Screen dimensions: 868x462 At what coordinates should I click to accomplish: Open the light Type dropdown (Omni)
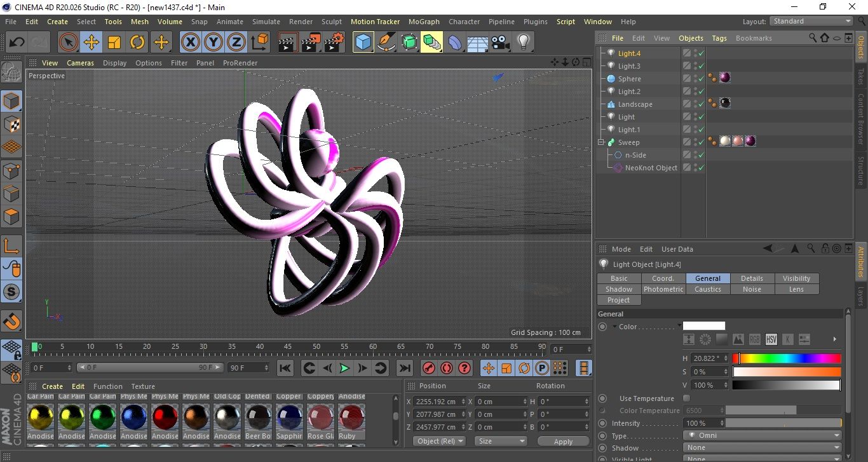[763, 436]
